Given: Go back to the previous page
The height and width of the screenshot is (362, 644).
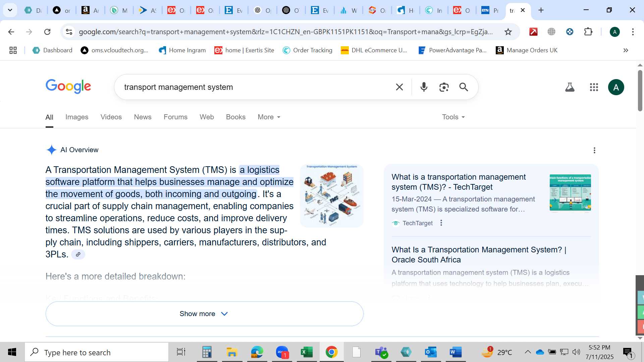Looking at the screenshot, I should coord(11,32).
